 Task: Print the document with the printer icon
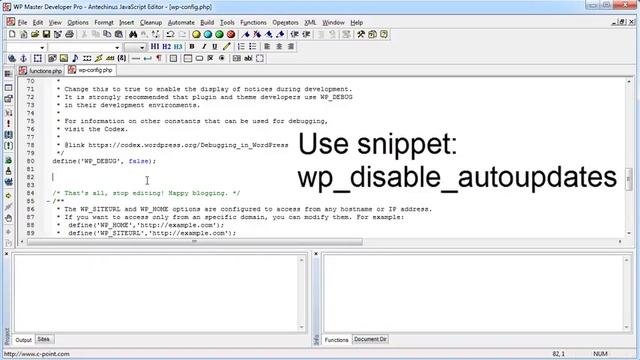pyautogui.click(x=69, y=34)
